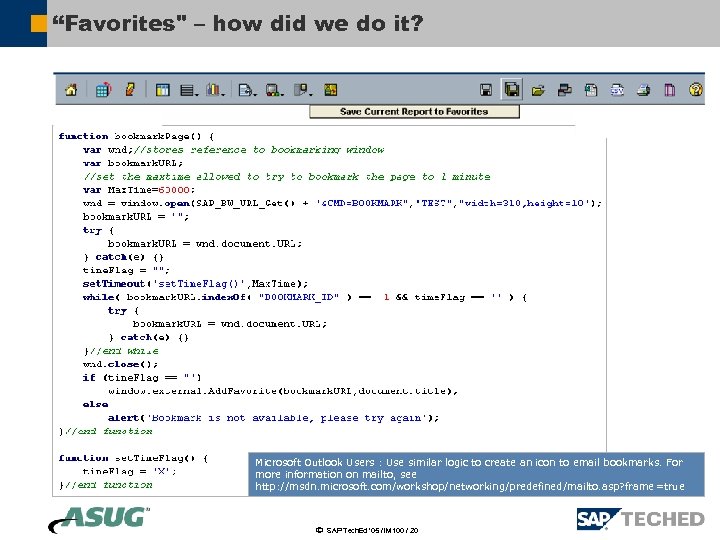The height and width of the screenshot is (540, 720).
Task: Open the monitor display icon dropdown
Action: click(x=275, y=90)
